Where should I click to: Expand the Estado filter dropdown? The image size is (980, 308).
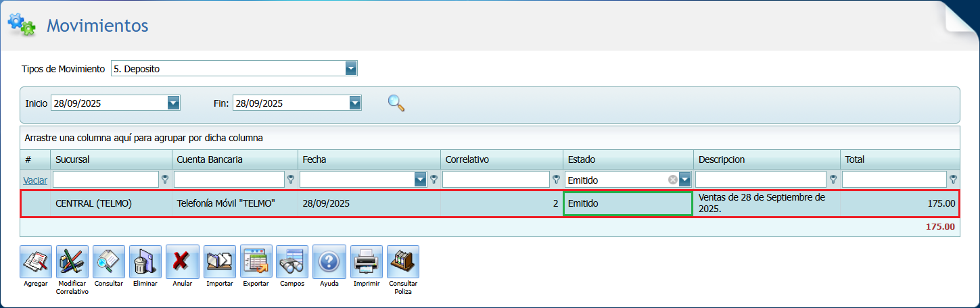click(x=684, y=180)
